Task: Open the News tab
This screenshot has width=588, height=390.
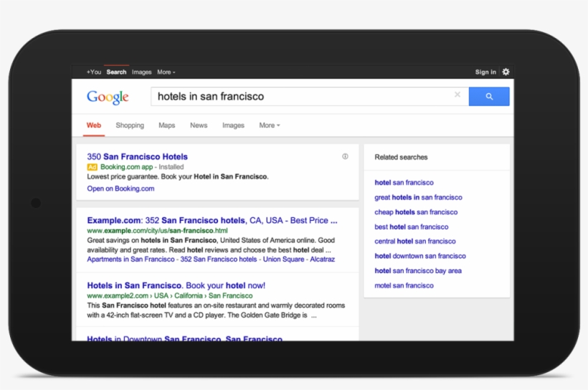Action: tap(199, 125)
